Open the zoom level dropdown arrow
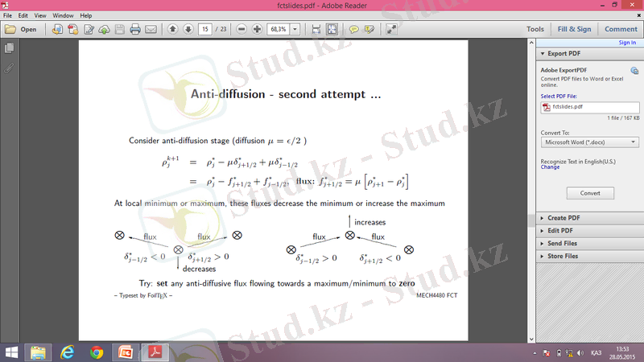Screen dimensions: 644x362 (295, 29)
